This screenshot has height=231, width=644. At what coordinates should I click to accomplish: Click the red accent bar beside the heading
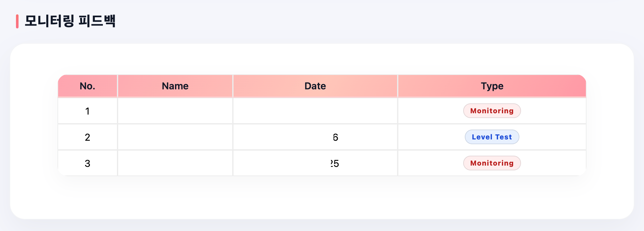17,21
